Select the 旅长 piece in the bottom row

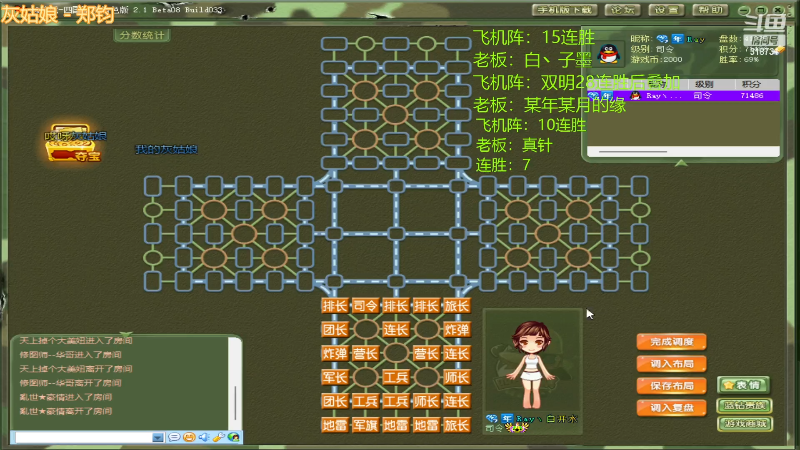[x=457, y=425]
